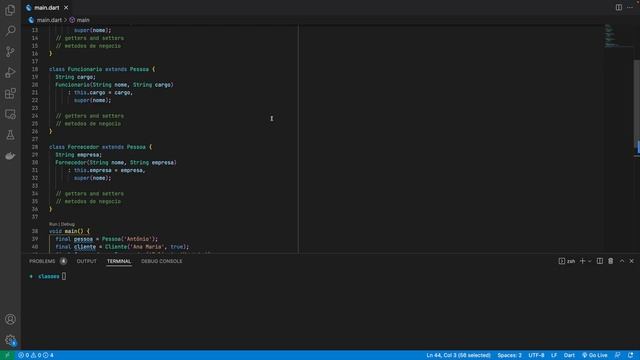Switch to the PROBLEMS panel tab
This screenshot has width=640, height=360.
(42, 261)
